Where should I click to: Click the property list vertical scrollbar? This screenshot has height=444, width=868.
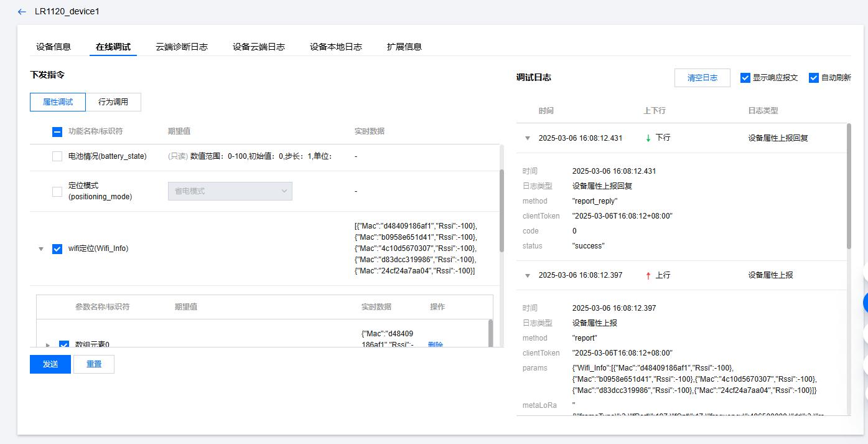(502, 210)
